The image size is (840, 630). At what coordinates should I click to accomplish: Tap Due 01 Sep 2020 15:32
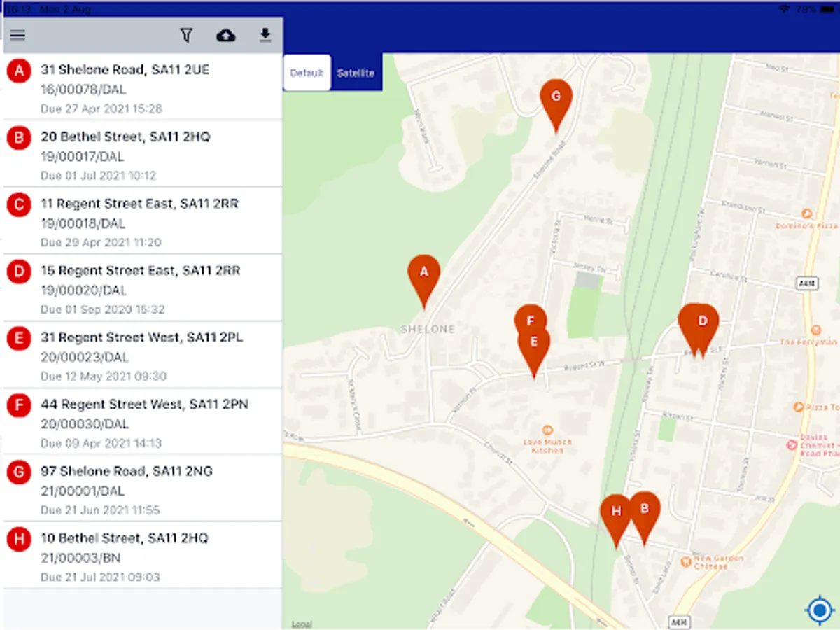click(x=103, y=309)
